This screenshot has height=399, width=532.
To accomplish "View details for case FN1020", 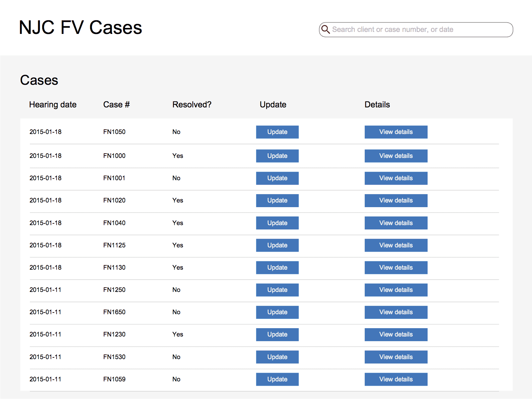I will (396, 200).
